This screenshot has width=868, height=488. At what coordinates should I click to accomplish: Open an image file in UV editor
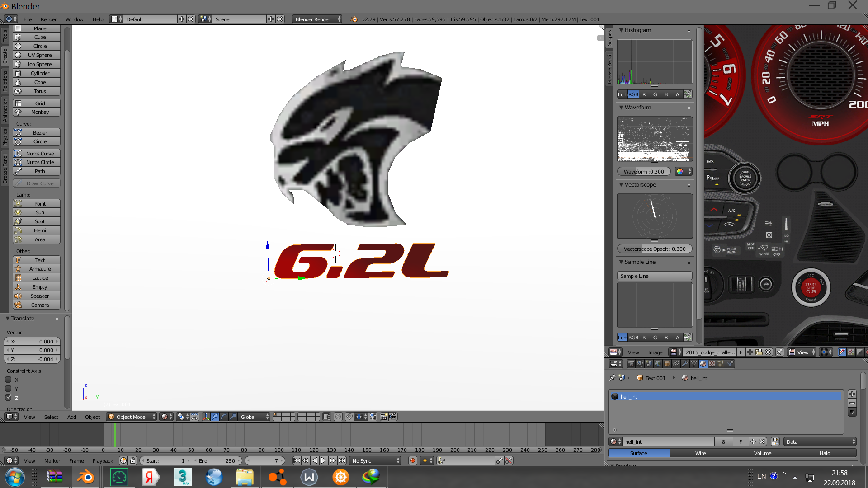click(759, 352)
